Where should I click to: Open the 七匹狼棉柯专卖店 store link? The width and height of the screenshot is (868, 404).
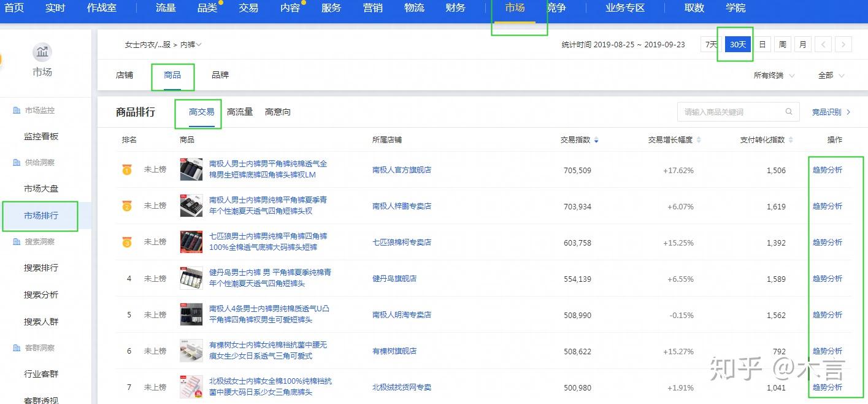[x=402, y=243]
